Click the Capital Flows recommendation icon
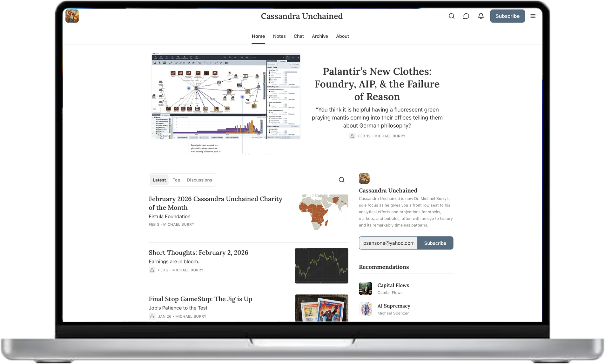The height and width of the screenshot is (364, 605). point(366,288)
